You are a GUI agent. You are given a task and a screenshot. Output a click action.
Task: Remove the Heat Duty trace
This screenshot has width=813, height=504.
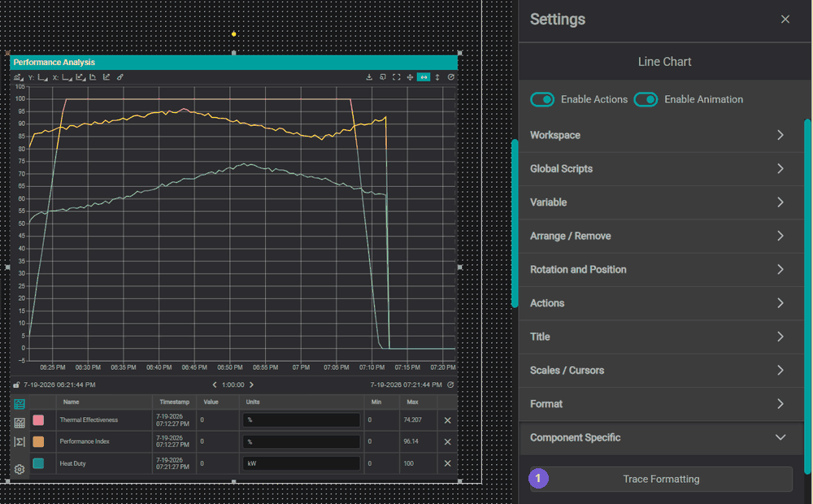point(447,463)
